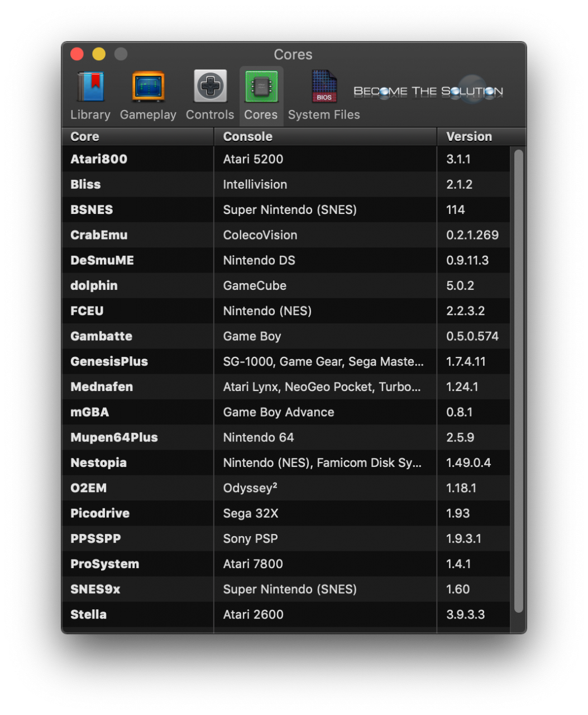
Task: Select the Nestopia core row
Action: (x=286, y=463)
